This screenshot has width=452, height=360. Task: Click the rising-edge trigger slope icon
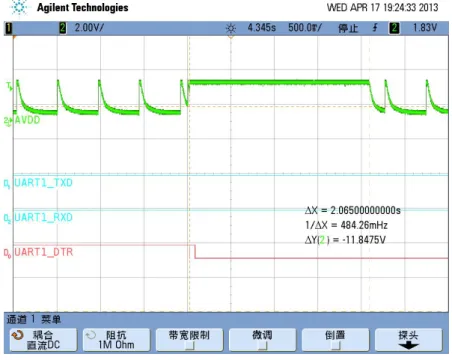tap(375, 28)
